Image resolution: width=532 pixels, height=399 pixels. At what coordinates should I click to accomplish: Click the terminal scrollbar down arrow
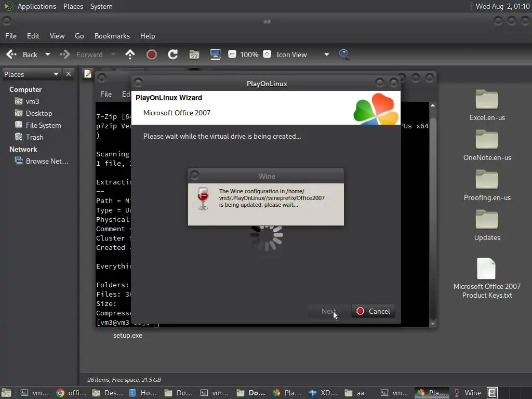(x=433, y=324)
